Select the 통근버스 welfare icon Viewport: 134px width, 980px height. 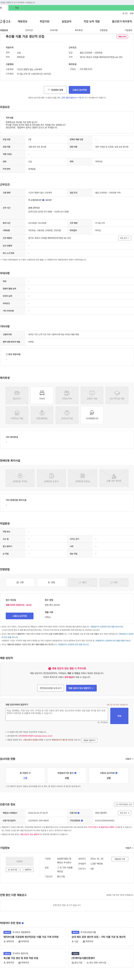[17, 395]
